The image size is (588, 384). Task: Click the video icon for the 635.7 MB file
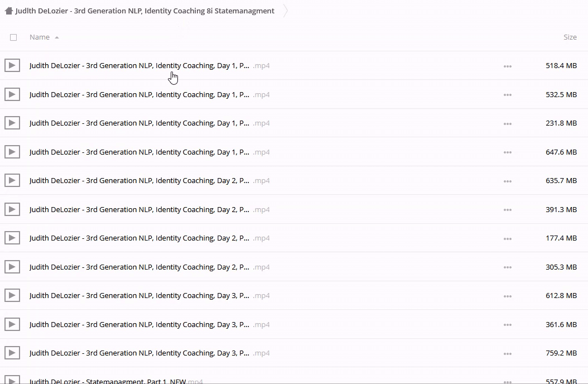[x=12, y=181]
